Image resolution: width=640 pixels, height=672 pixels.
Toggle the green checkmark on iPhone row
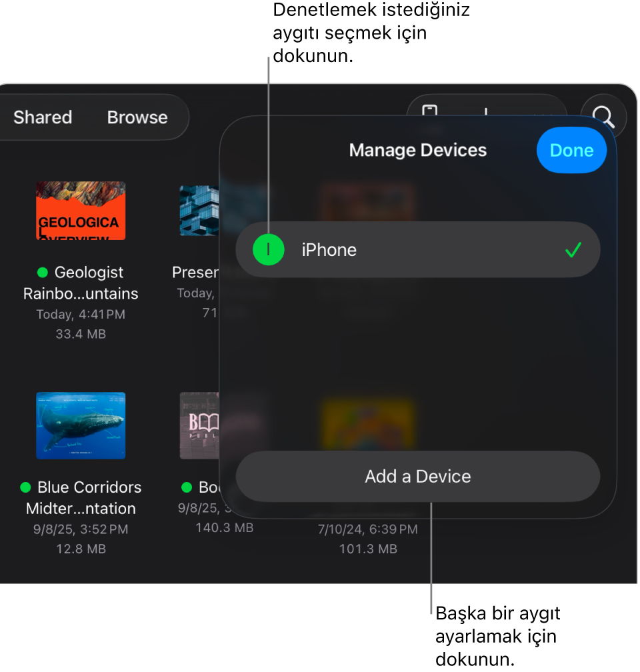click(x=573, y=250)
